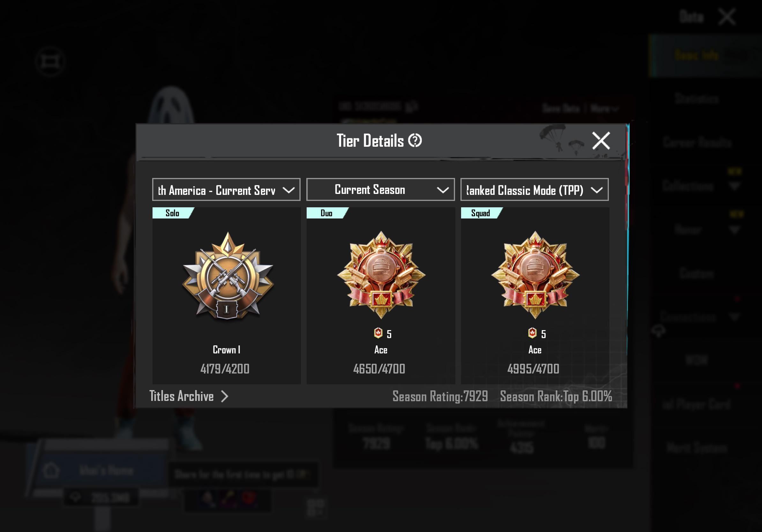Click the Tier Details help question icon
This screenshot has width=762, height=532.
(x=415, y=140)
